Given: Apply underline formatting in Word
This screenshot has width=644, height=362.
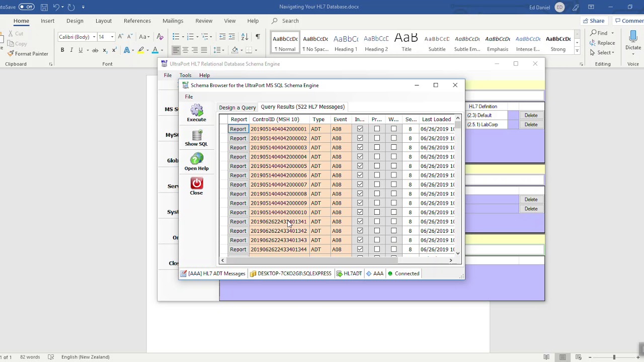Looking at the screenshot, I should tap(80, 50).
